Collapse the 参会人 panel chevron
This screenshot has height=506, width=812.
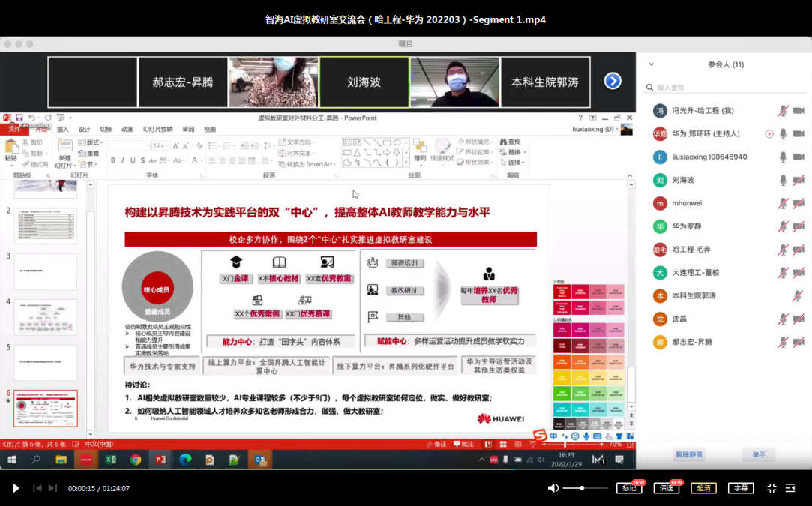[651, 64]
